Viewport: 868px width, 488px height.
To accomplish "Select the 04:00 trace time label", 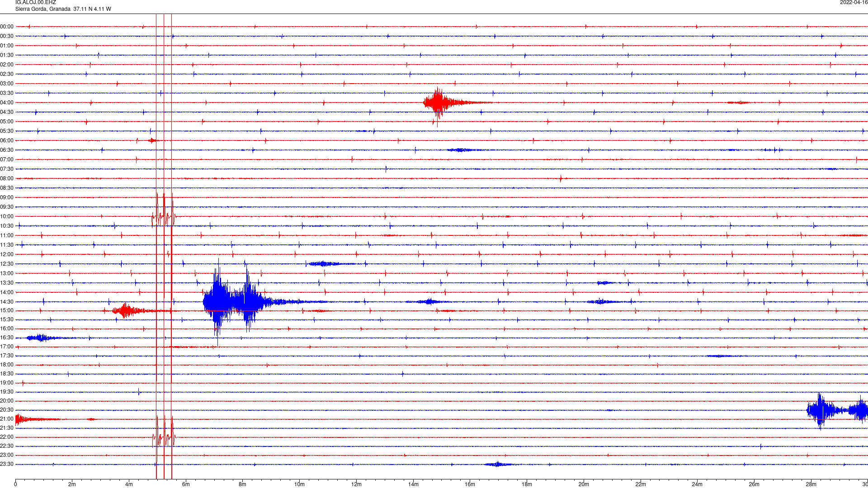I will click(7, 103).
